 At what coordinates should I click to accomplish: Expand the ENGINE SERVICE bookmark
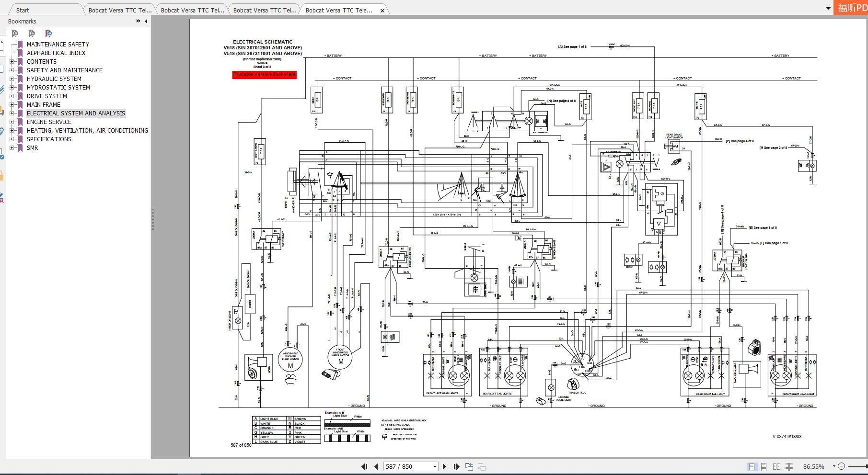11,122
